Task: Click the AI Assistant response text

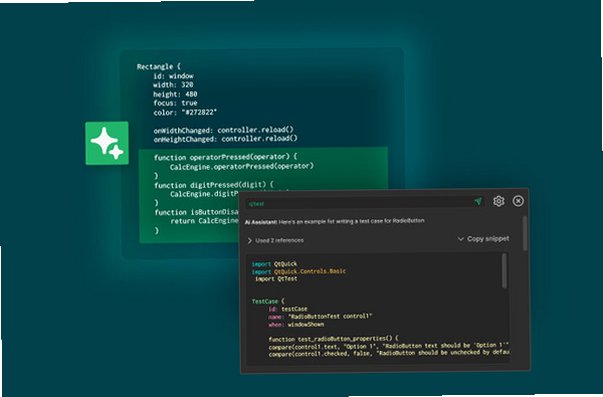Action: 335,222
